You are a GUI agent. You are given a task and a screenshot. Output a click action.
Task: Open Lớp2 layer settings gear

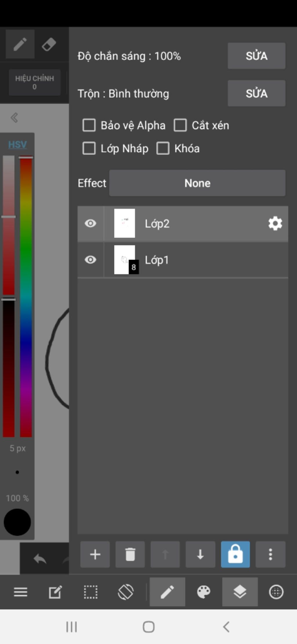(275, 223)
